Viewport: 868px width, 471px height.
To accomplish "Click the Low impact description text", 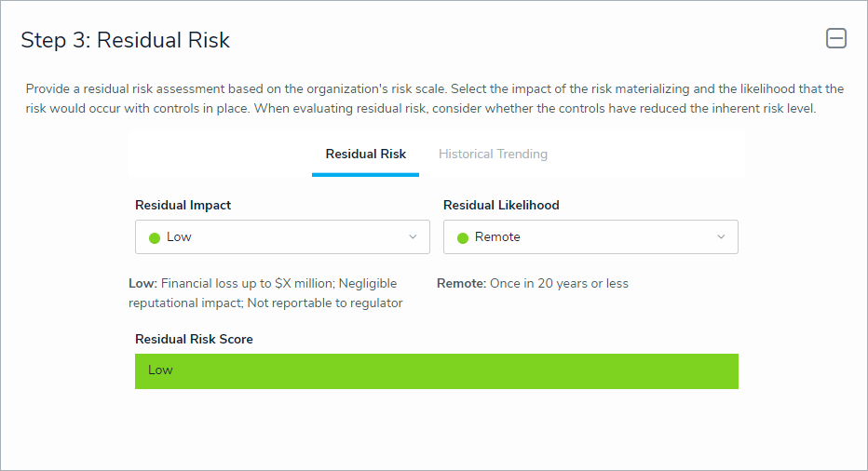I will 265,293.
